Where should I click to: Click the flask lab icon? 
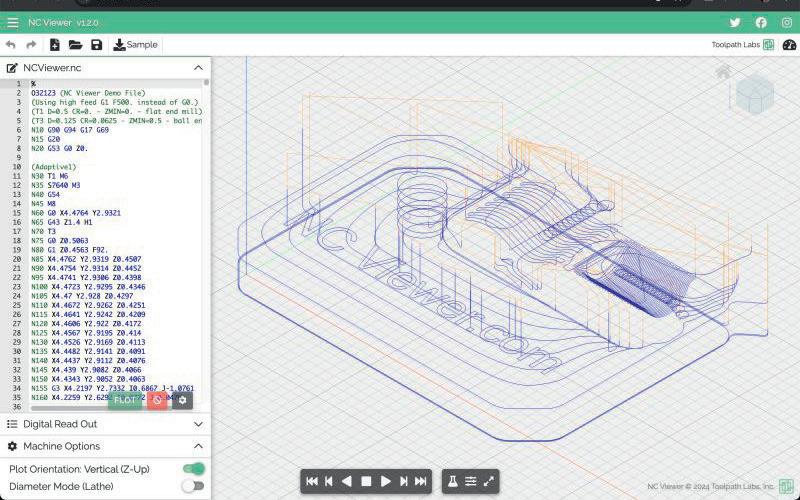453,481
